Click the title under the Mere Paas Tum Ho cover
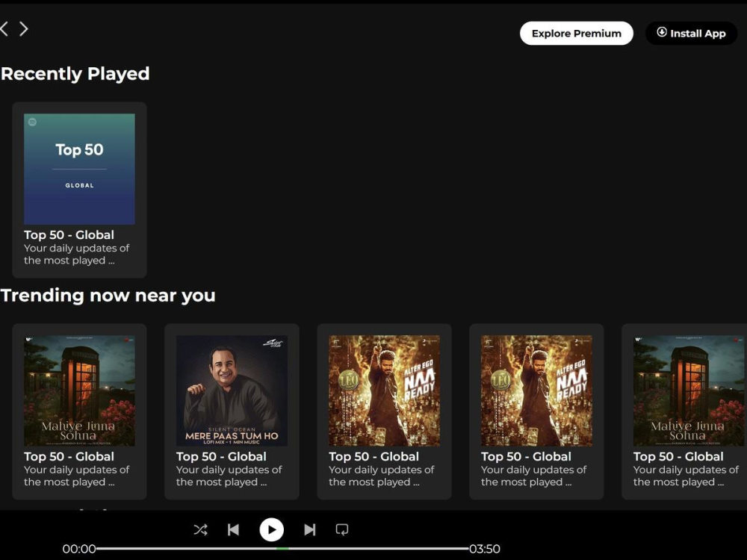The height and width of the screenshot is (560, 747). click(x=222, y=457)
